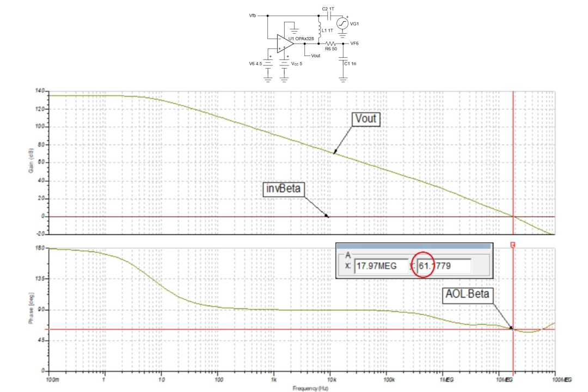This screenshot has height=392, width=588.
Task: Select the Vcc 5 supply battery
Action: pyautogui.click(x=284, y=63)
